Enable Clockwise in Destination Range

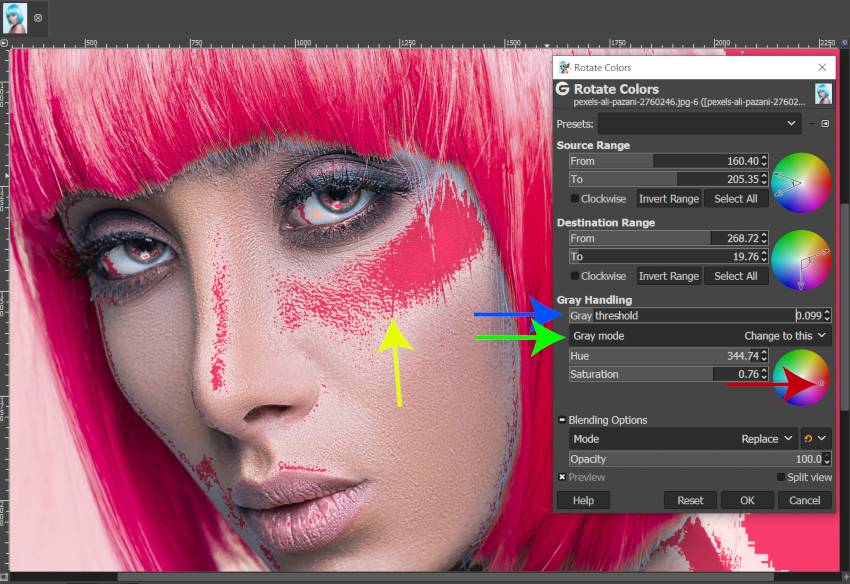coord(573,275)
